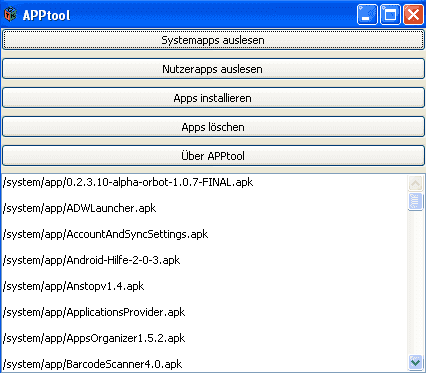Viewport: 426px width, 373px height.
Task: Open Über APPtool info
Action: 213,156
